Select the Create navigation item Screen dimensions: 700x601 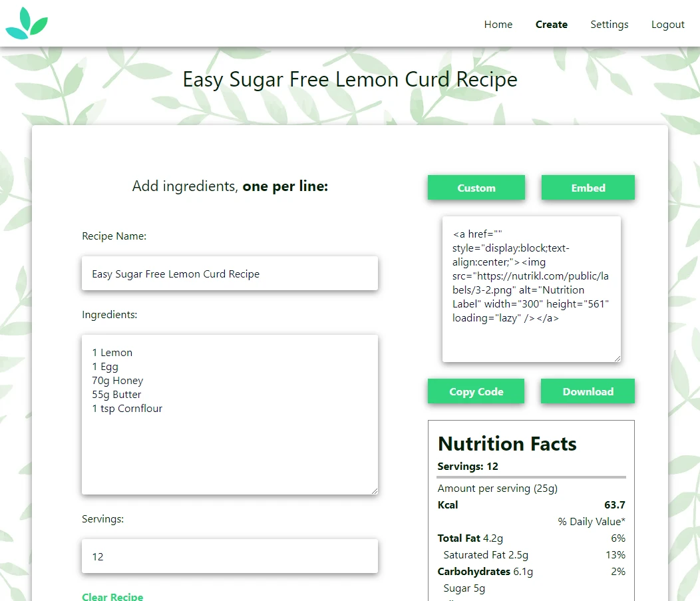(x=552, y=25)
